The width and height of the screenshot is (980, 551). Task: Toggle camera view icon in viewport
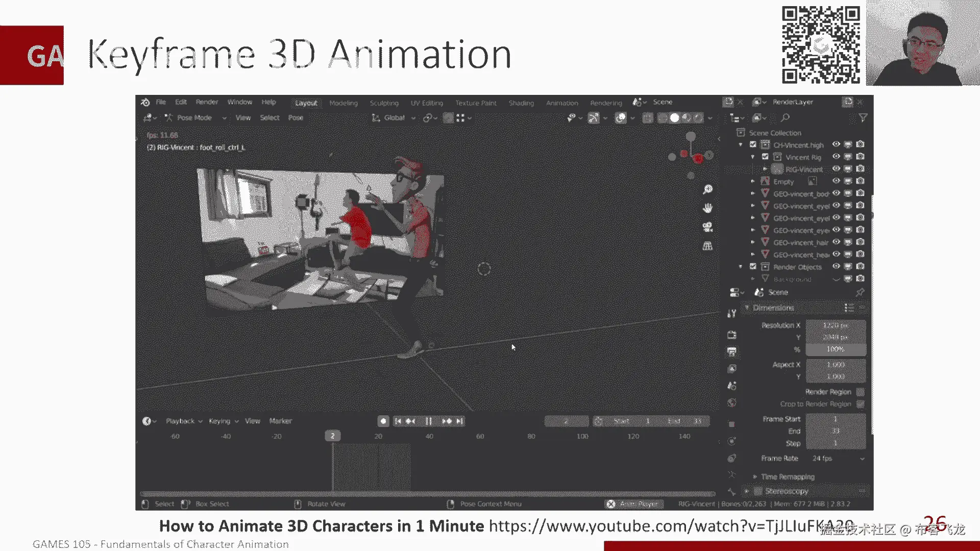[707, 227]
